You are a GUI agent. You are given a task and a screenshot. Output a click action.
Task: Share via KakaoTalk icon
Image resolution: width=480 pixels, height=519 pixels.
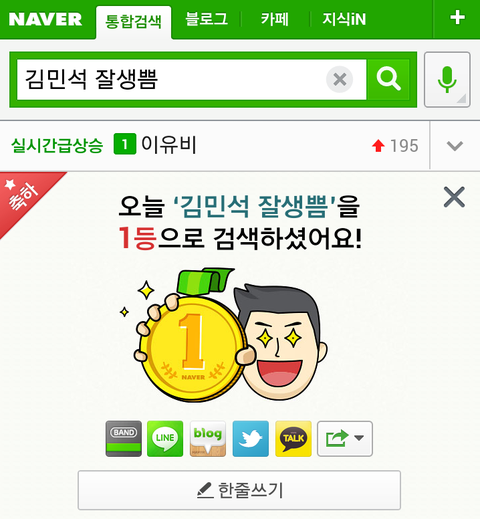tap(293, 438)
